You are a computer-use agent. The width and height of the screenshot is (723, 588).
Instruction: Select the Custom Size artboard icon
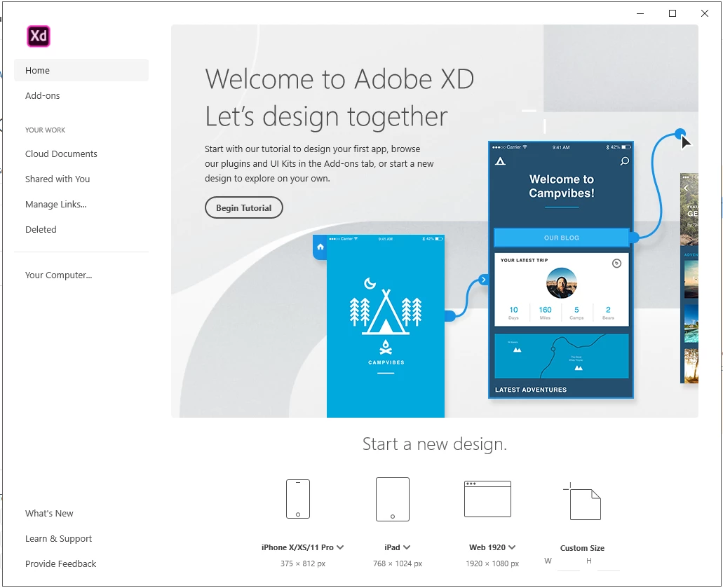(582, 501)
